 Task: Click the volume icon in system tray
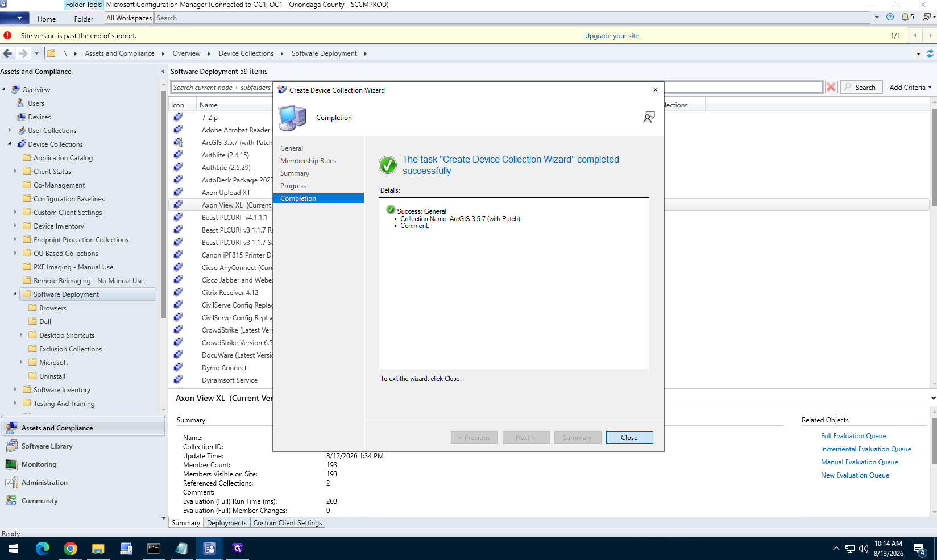[x=864, y=549]
